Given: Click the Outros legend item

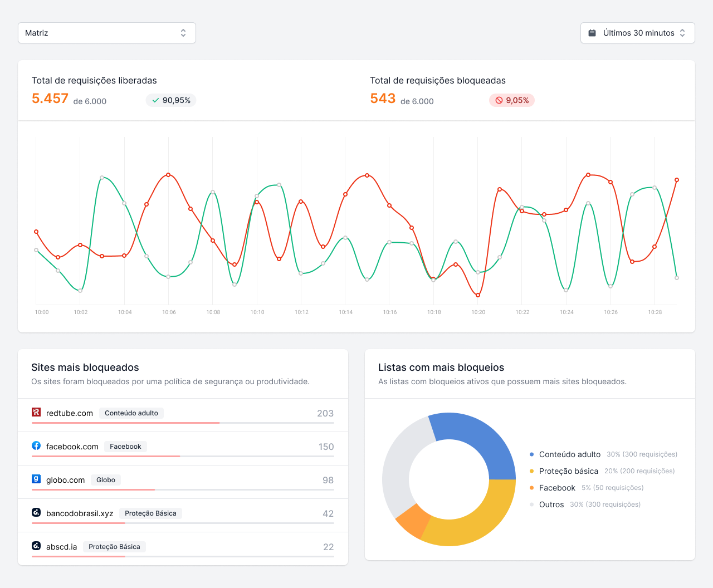Looking at the screenshot, I should tap(551, 504).
